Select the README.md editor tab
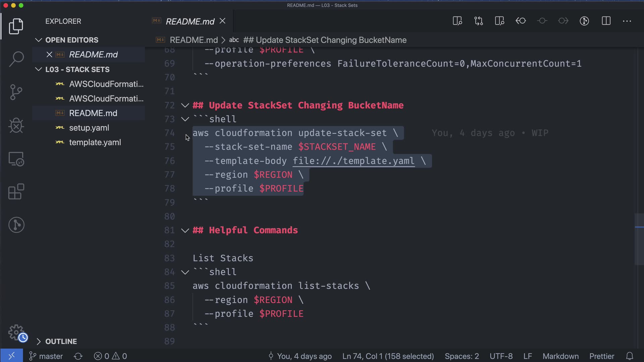This screenshot has height=362, width=644. [x=190, y=21]
